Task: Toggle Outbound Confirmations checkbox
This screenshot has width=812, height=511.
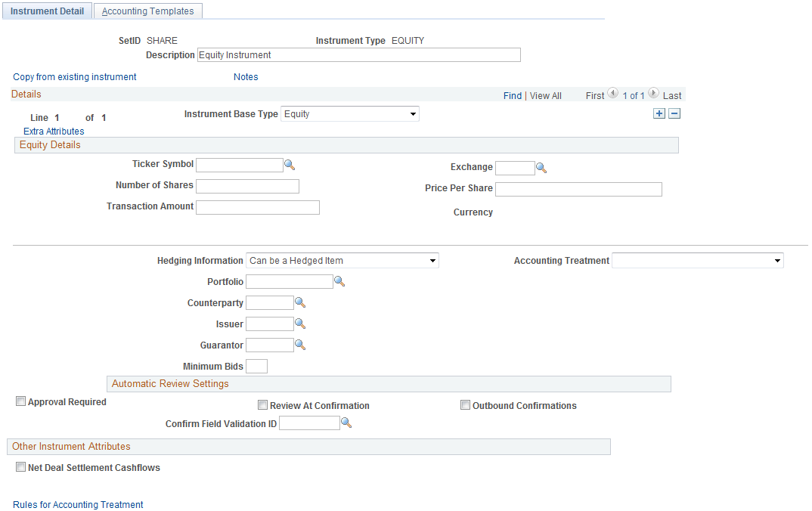Action: [x=465, y=405]
